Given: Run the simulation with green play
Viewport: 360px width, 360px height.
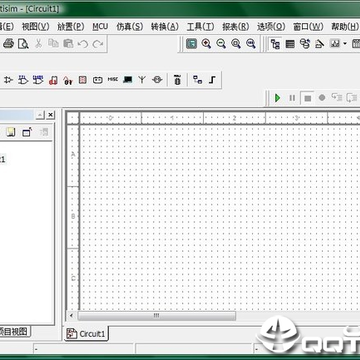Looking at the screenshot, I should [x=277, y=98].
